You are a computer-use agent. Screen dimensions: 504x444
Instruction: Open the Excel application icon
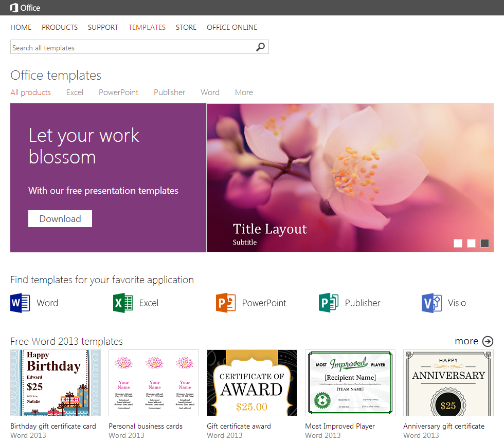click(x=123, y=303)
